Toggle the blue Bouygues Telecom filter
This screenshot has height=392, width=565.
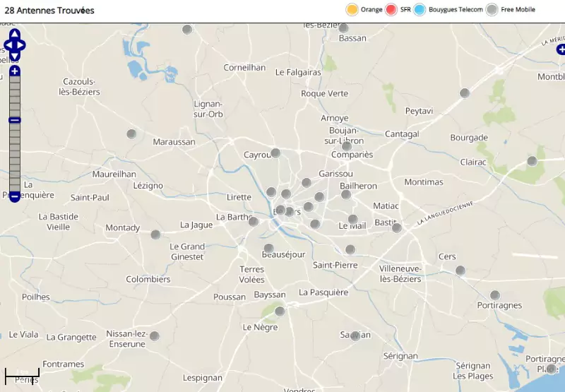pos(420,10)
